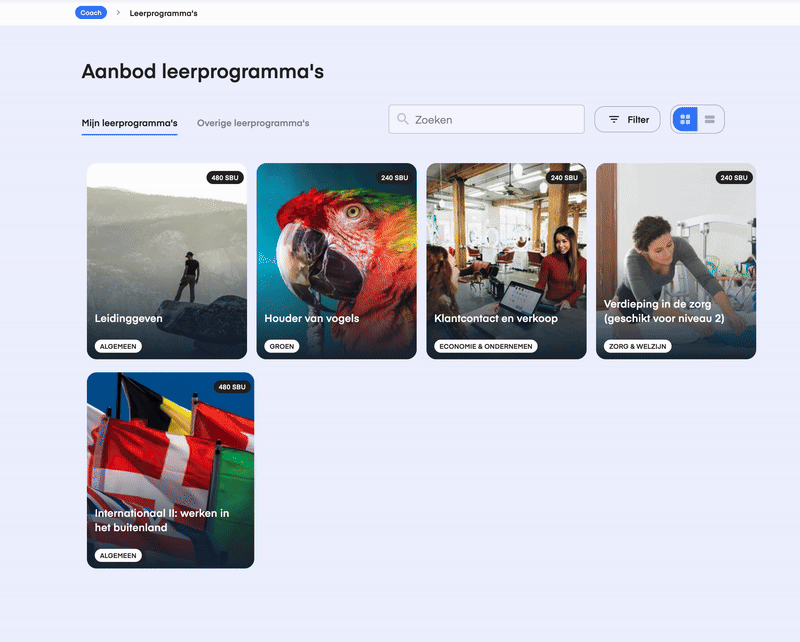Switch to Overige leerprogramma's tab
This screenshot has width=800, height=642.
pyautogui.click(x=253, y=123)
